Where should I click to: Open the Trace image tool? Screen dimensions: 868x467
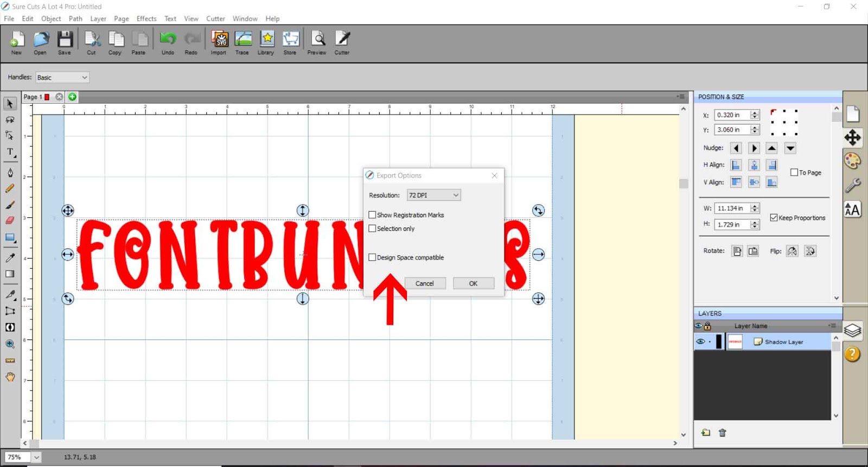(242, 42)
